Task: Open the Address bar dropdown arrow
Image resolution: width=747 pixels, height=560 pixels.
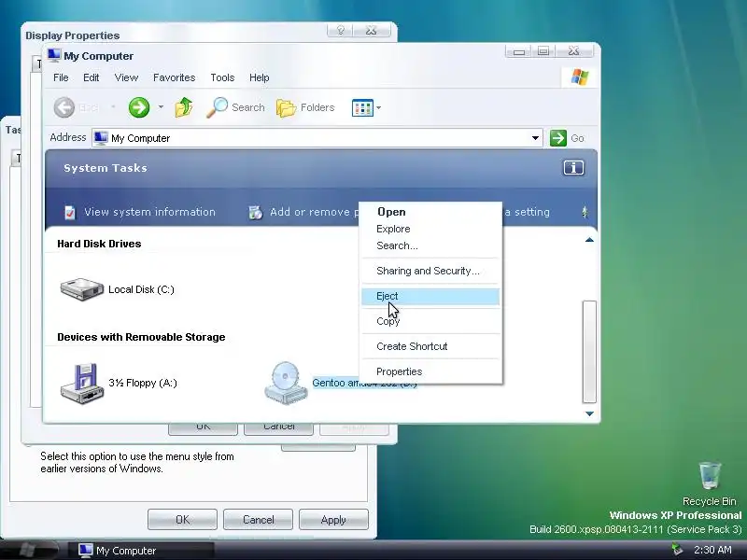Action: [x=535, y=138]
